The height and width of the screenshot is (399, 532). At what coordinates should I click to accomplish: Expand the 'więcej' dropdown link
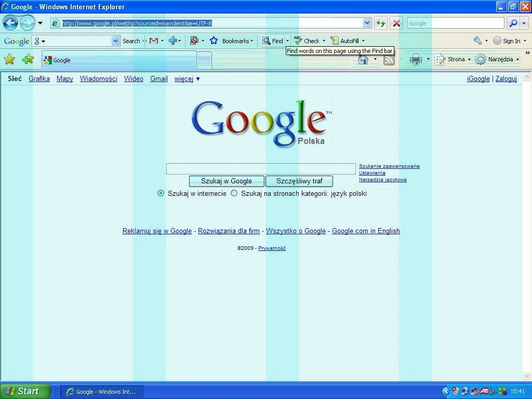187,79
